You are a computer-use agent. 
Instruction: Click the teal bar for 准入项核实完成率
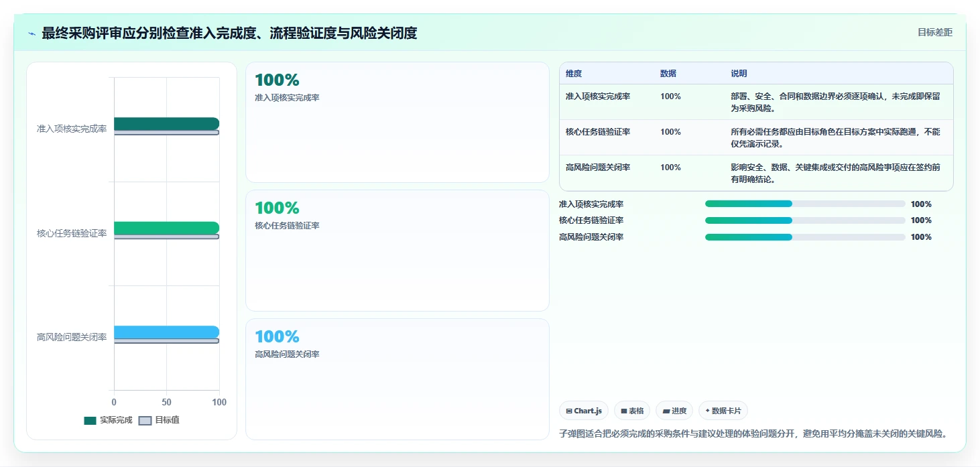166,123
